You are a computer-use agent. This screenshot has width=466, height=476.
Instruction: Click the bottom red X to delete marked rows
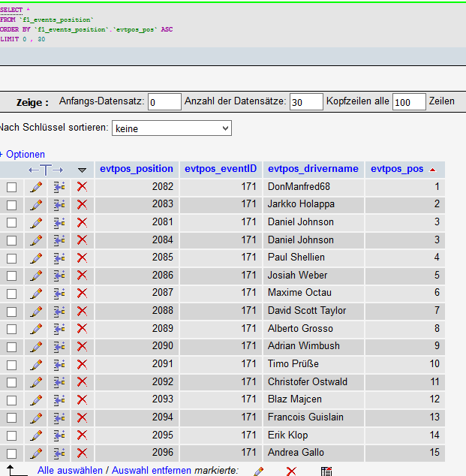click(x=291, y=471)
